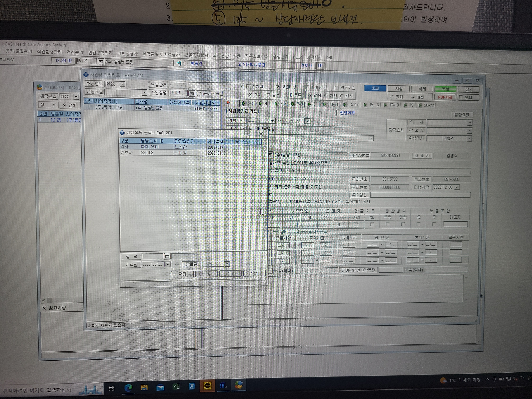Open File Explorer from taskbar
532x399 pixels.
144,387
